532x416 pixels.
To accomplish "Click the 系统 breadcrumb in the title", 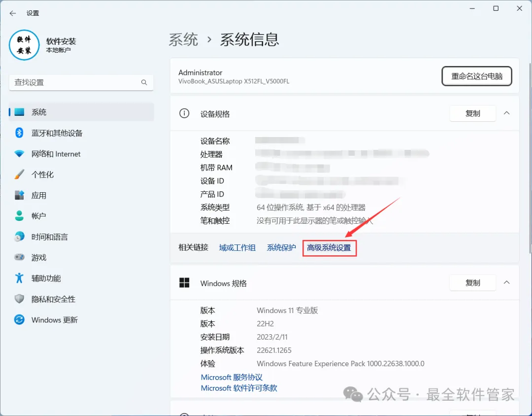I will [184, 39].
